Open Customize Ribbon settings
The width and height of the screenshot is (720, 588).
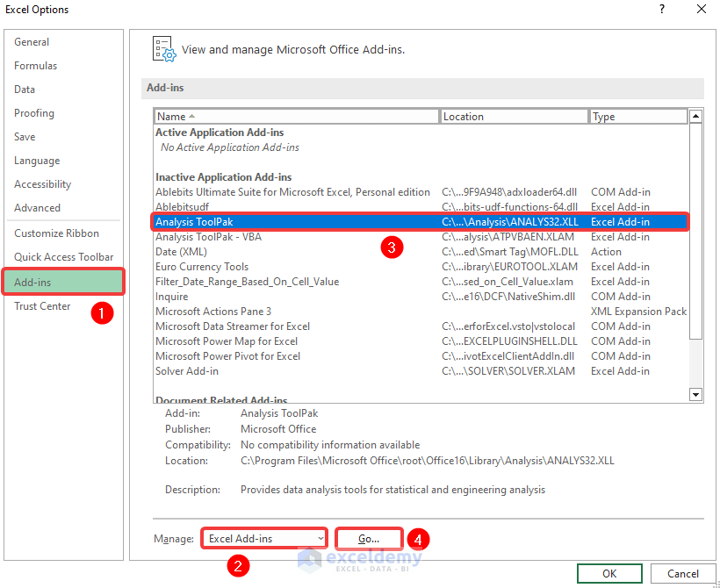pyautogui.click(x=56, y=233)
